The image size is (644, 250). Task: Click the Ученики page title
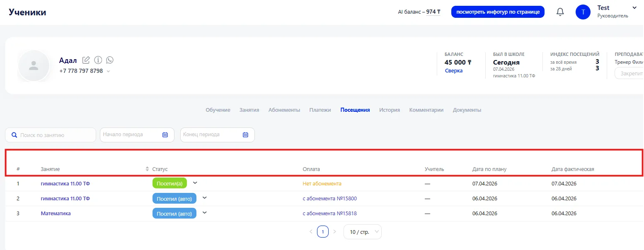(27, 12)
